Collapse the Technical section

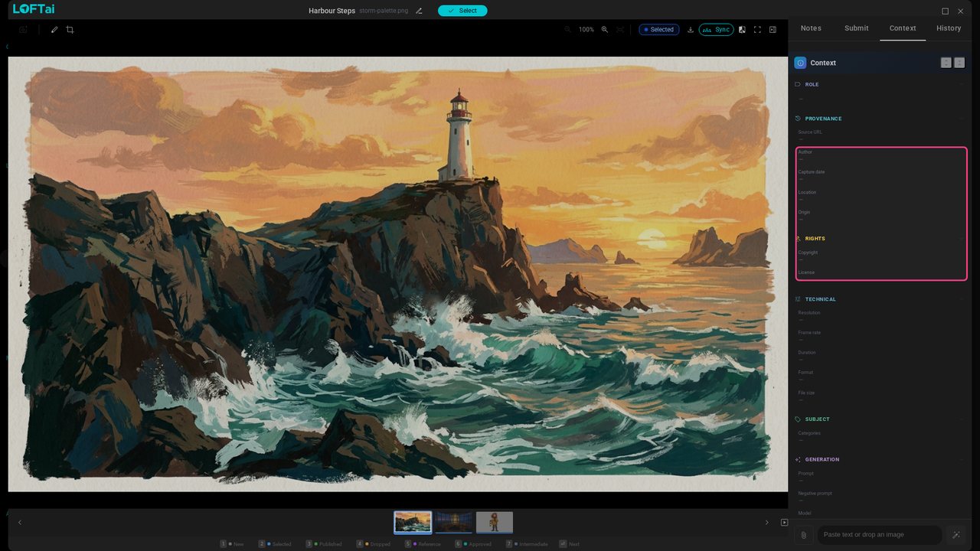[962, 299]
